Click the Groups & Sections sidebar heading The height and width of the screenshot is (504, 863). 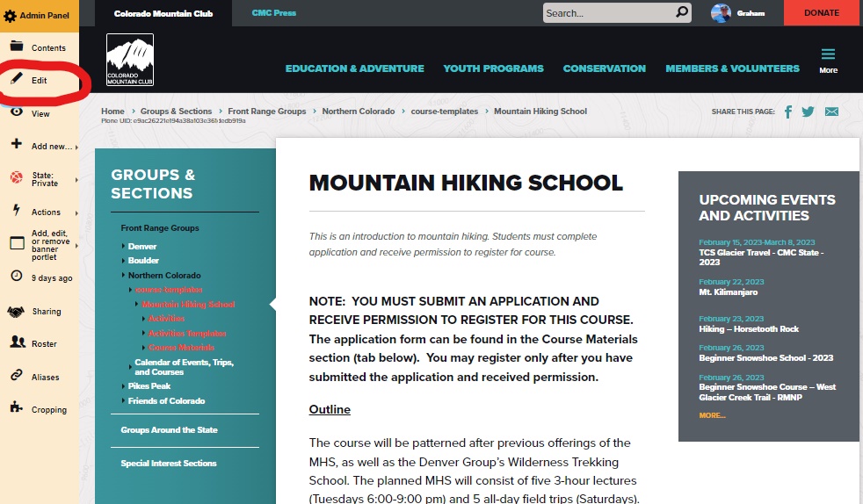[153, 184]
